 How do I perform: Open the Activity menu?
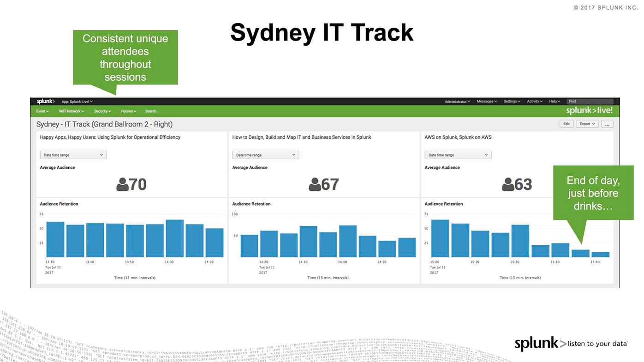[535, 101]
